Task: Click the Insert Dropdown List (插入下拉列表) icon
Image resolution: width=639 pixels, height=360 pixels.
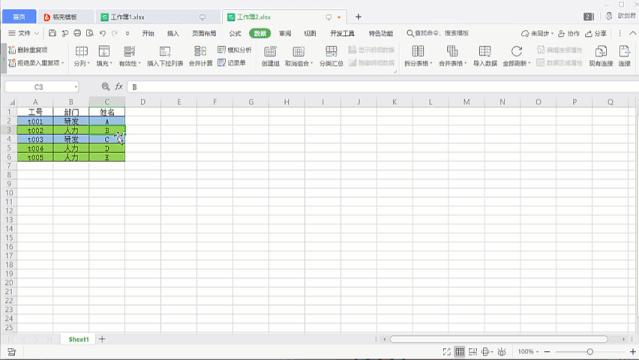Action: click(x=165, y=51)
